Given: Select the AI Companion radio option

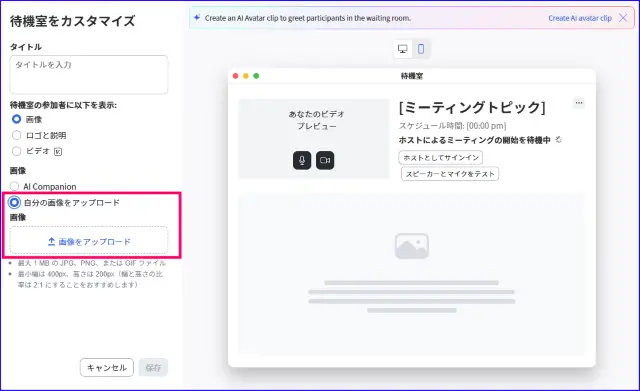Looking at the screenshot, I should click(14, 187).
